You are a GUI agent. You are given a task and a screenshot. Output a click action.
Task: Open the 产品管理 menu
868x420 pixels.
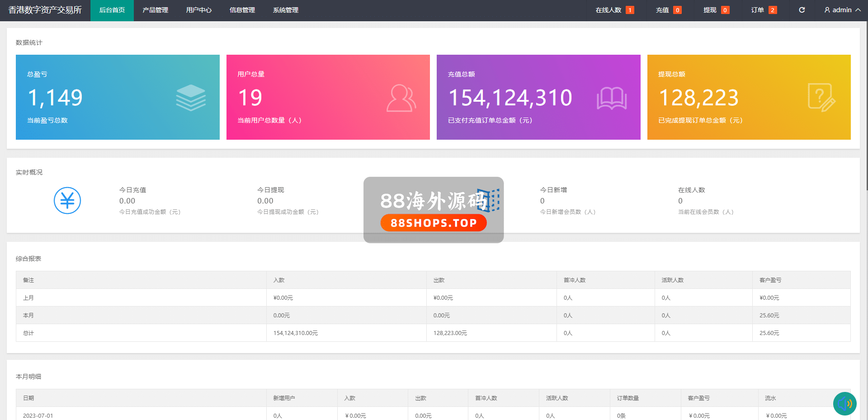(x=155, y=10)
